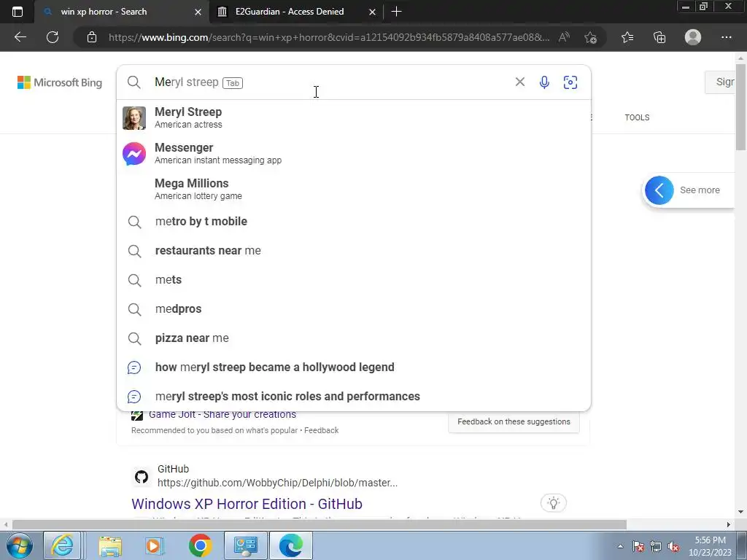Click the chat bubble icon beside 'how meryl streep'
Image resolution: width=747 pixels, height=560 pixels.
pos(134,367)
